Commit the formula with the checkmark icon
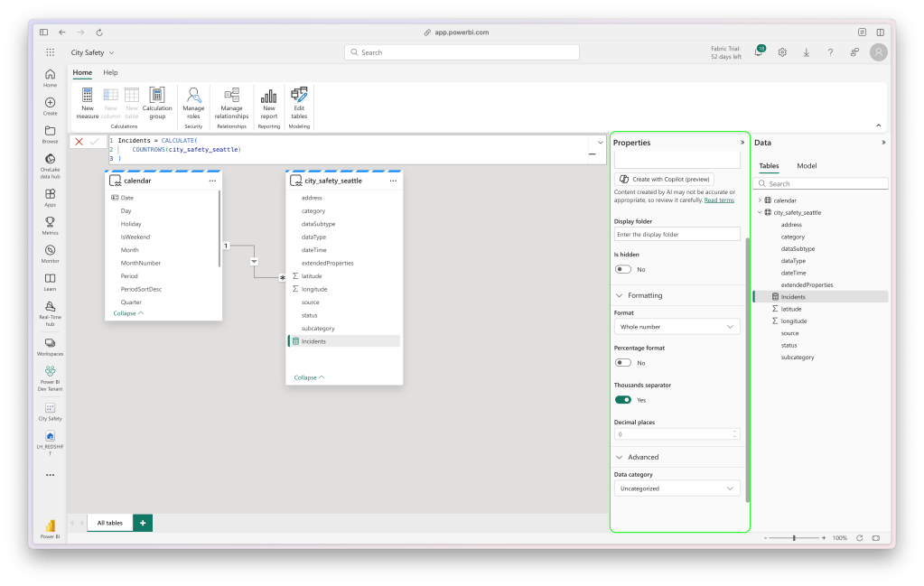The height and width of the screenshot is (586, 924). (95, 142)
